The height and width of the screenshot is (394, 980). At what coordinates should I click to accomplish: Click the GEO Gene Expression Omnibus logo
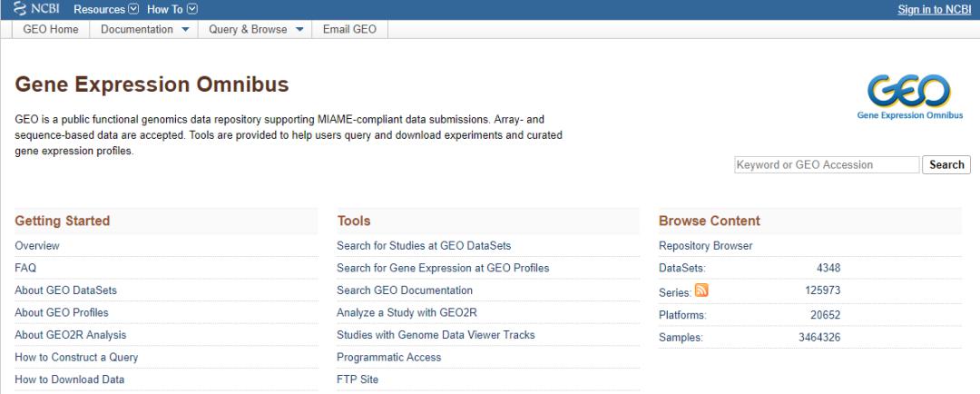click(909, 95)
